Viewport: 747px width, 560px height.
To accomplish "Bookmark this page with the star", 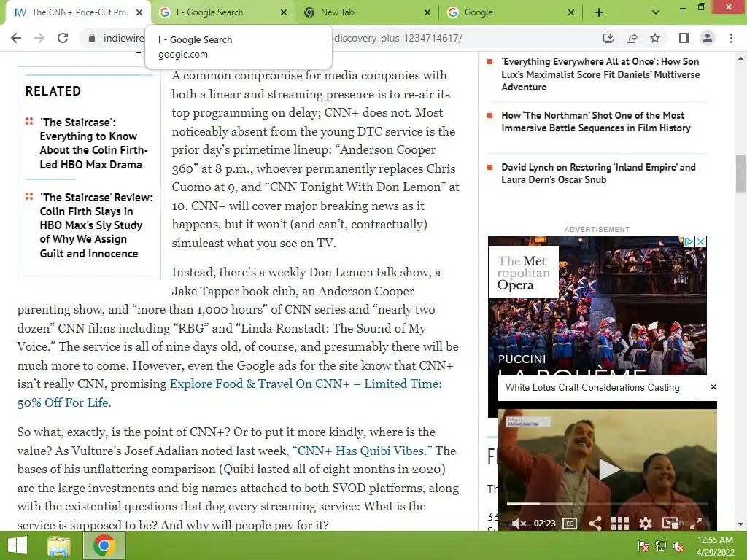I will tap(655, 38).
